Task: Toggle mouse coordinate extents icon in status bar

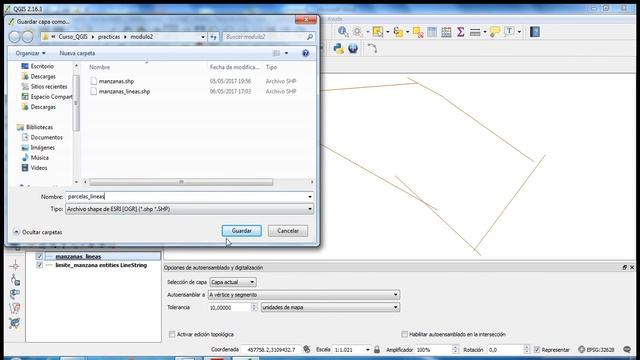Action: (x=307, y=349)
